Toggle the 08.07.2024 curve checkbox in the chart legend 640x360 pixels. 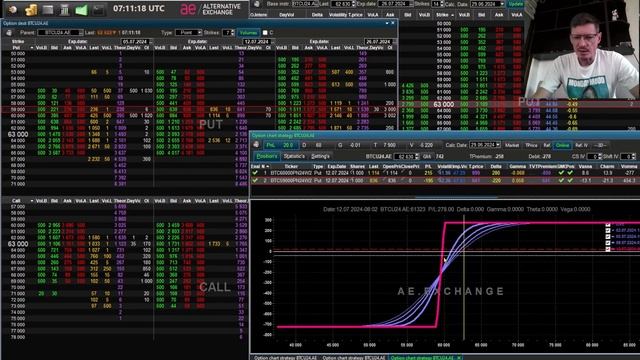[x=608, y=242]
